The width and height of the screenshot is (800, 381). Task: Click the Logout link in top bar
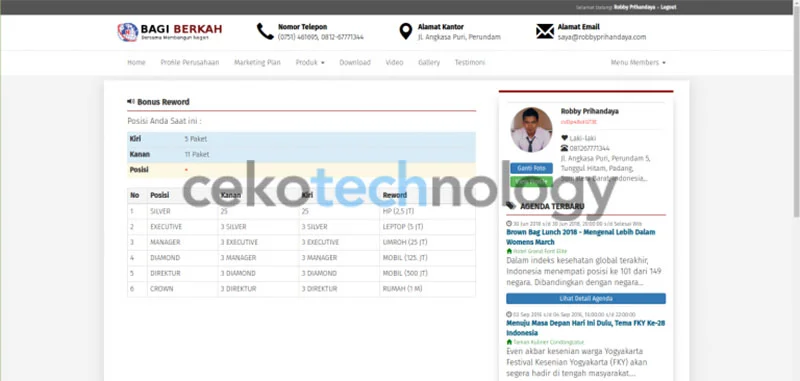(668, 7)
